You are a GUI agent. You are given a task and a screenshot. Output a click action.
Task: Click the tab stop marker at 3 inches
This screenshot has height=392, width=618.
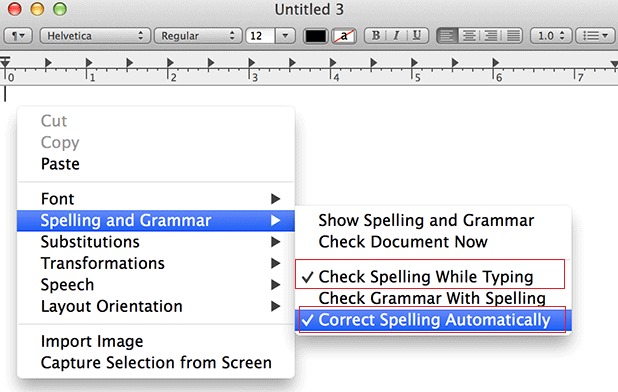[x=251, y=62]
